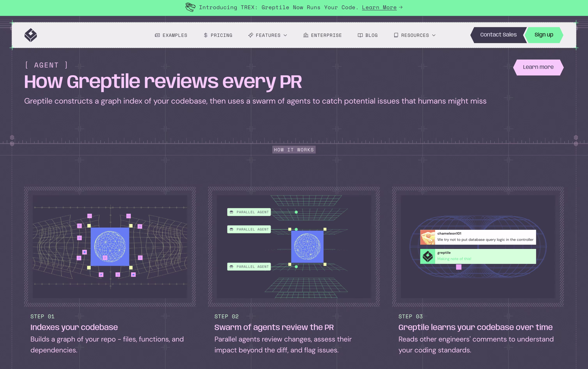Image resolution: width=588 pixels, height=369 pixels.
Task: Click the pink Learn more button
Action: (x=538, y=67)
